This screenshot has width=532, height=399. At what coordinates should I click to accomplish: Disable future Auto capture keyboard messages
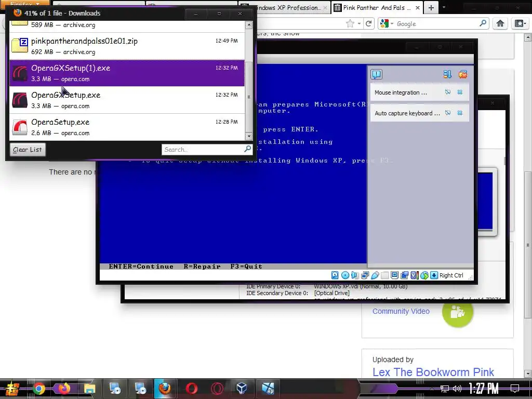[448, 113]
